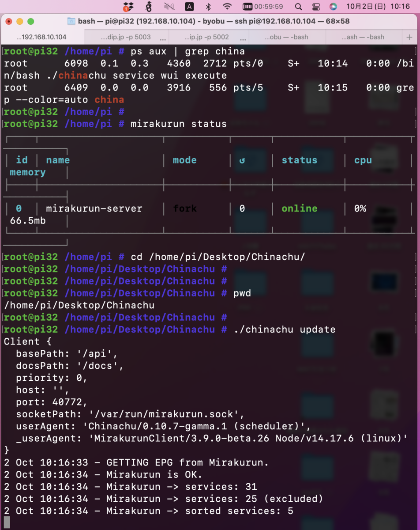Click the blinking cursor at the terminal prompt

(x=6, y=522)
